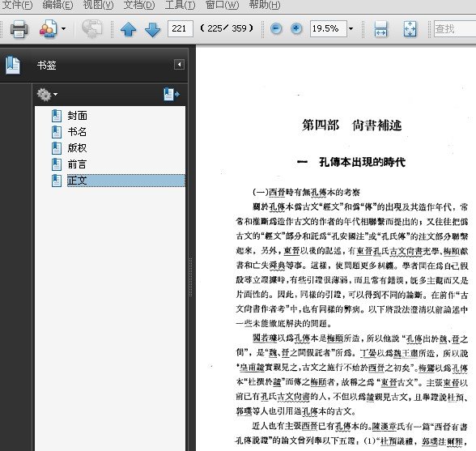Open the 窗口(W) menu
476x451 pixels.
point(222,5)
